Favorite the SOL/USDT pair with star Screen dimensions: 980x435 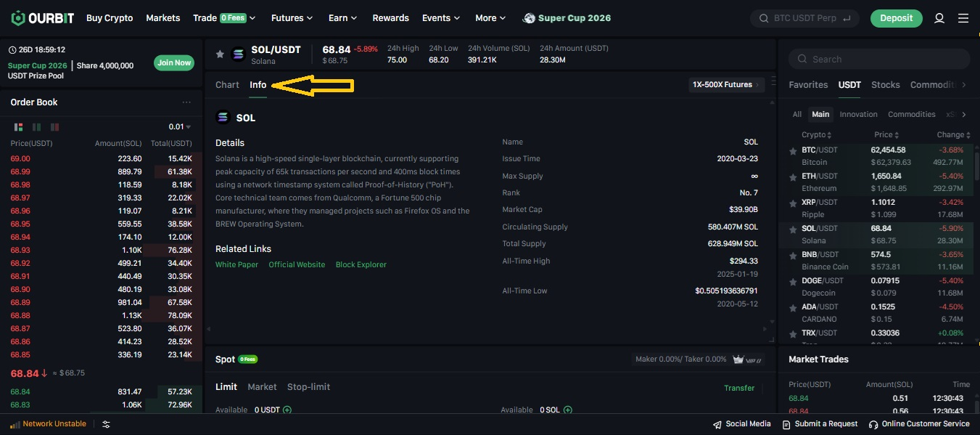[x=220, y=54]
